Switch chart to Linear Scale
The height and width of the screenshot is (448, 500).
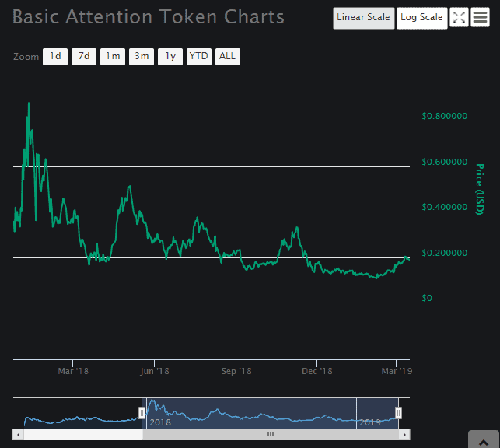(363, 18)
